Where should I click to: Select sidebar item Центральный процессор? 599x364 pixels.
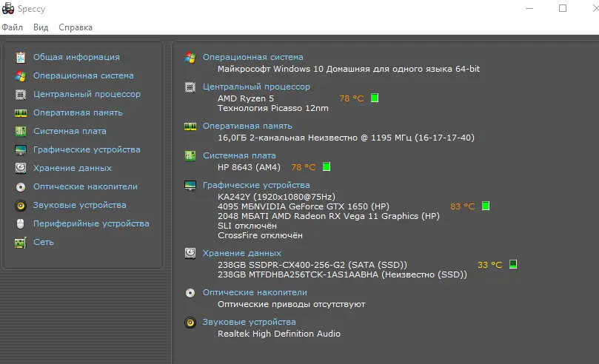87,94
